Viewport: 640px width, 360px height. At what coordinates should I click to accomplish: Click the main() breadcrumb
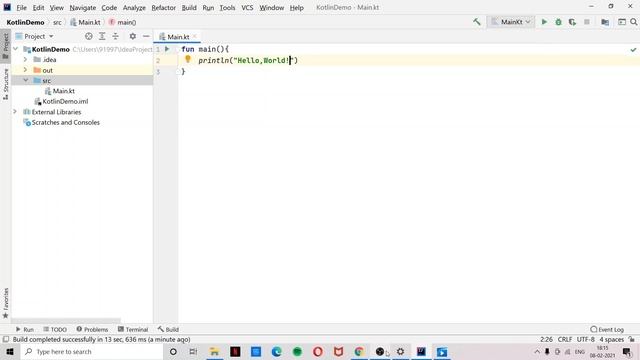click(122, 22)
